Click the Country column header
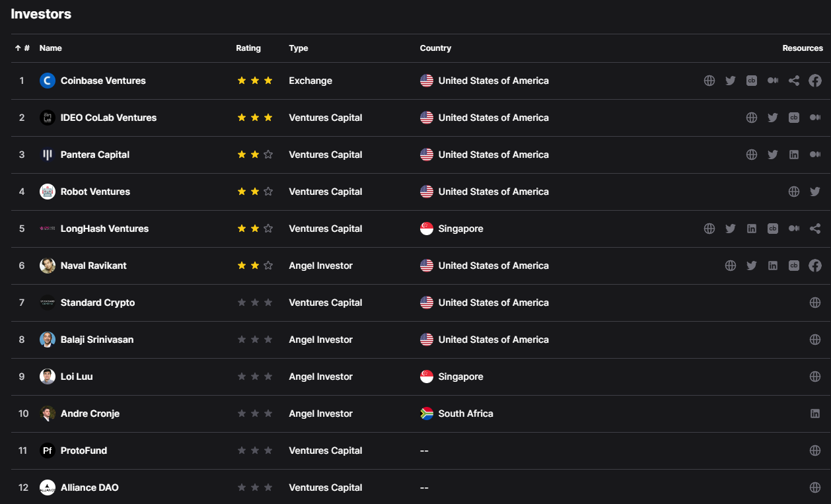This screenshot has width=831, height=504. click(435, 48)
